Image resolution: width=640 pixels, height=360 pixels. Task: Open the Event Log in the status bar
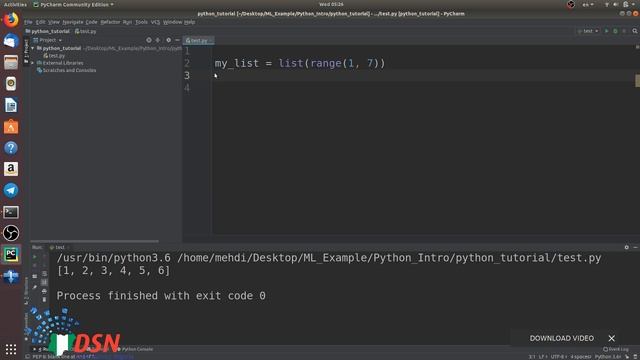[x=616, y=349]
